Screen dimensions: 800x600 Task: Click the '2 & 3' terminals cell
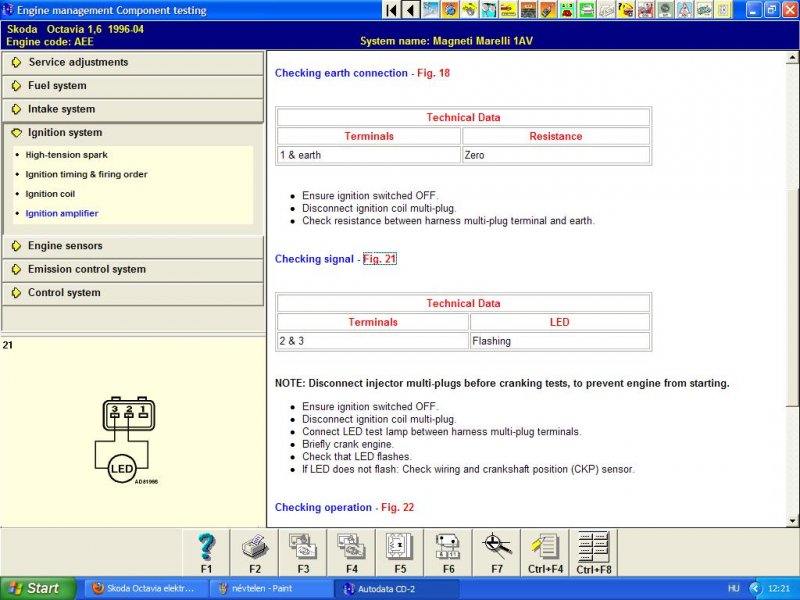point(372,341)
